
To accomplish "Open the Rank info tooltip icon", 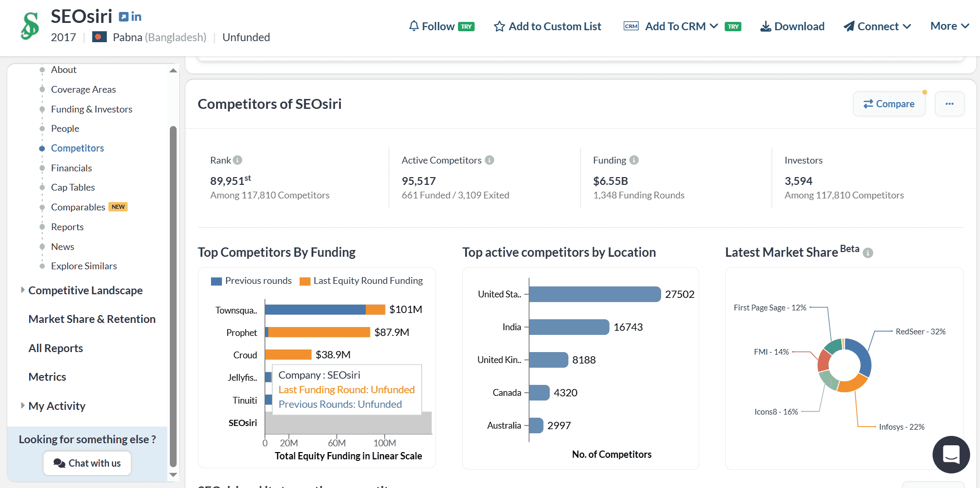I will coord(239,160).
